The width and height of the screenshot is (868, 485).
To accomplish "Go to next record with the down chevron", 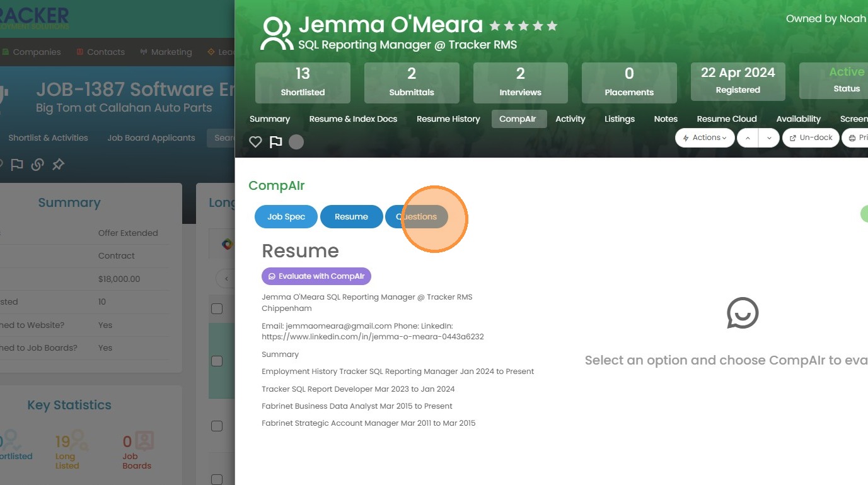I will click(x=769, y=137).
